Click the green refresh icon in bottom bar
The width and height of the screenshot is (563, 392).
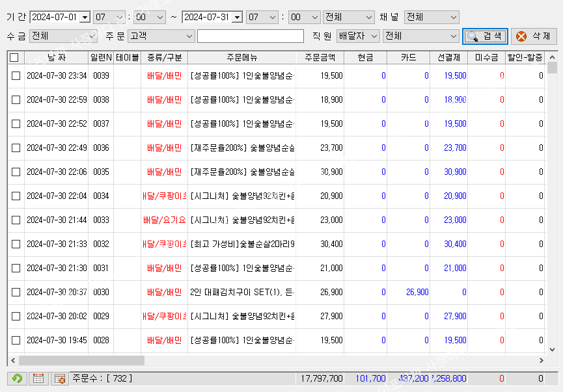(x=17, y=378)
